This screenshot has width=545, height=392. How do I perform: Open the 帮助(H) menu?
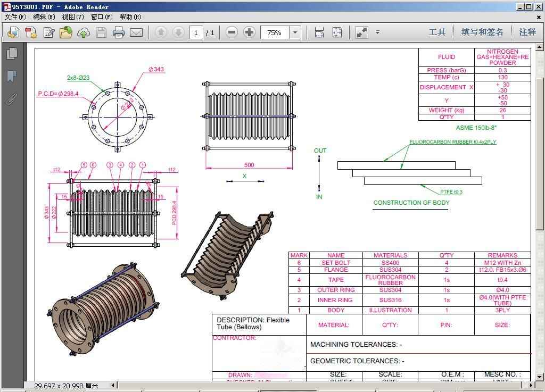[x=130, y=16]
